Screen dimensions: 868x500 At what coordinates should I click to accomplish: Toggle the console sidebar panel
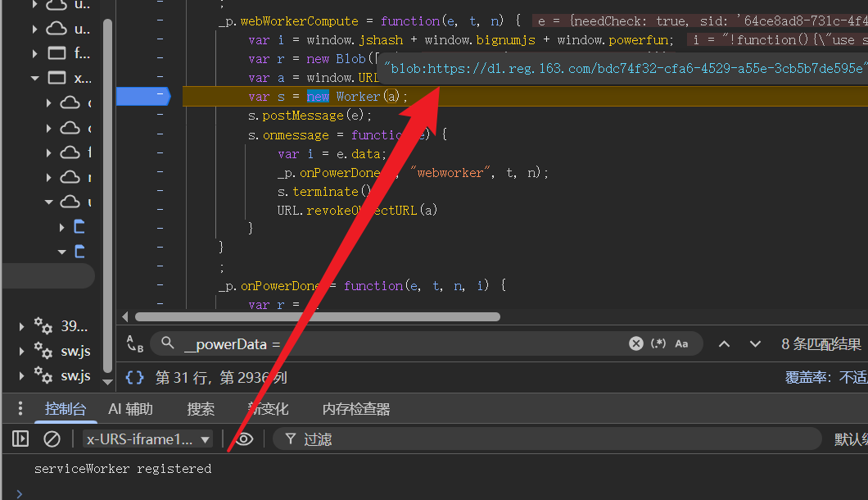20,439
